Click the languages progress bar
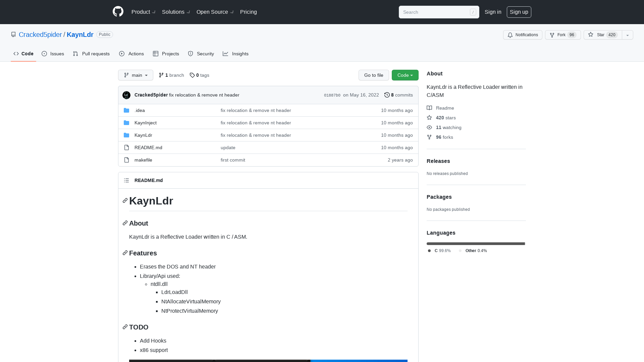This screenshot has width=644, height=362. click(x=476, y=244)
